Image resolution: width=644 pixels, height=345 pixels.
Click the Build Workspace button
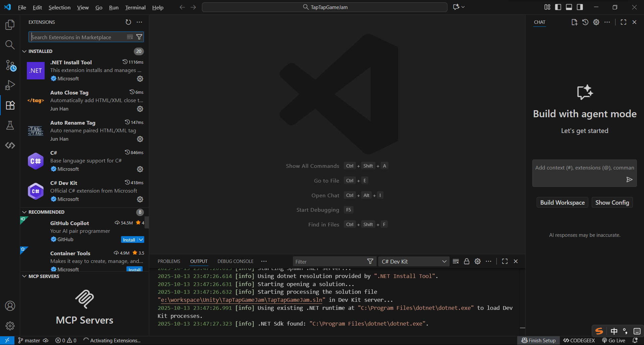click(562, 203)
